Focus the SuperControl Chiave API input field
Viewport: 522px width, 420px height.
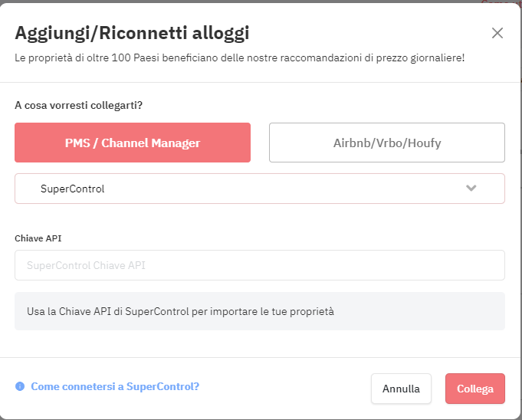point(259,265)
